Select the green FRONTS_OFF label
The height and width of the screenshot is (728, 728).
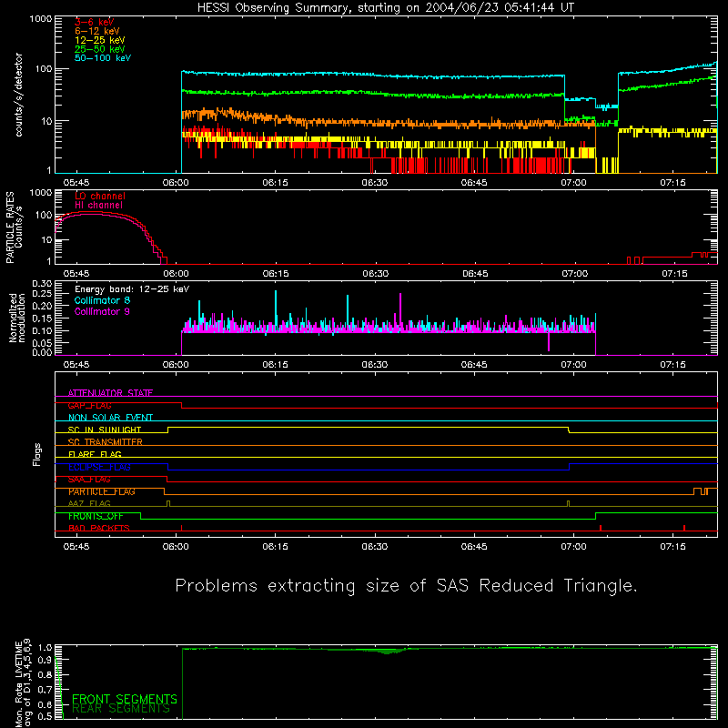[96, 516]
